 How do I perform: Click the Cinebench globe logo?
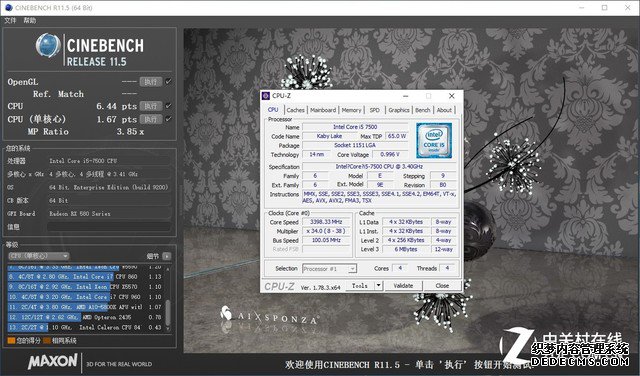(x=48, y=46)
